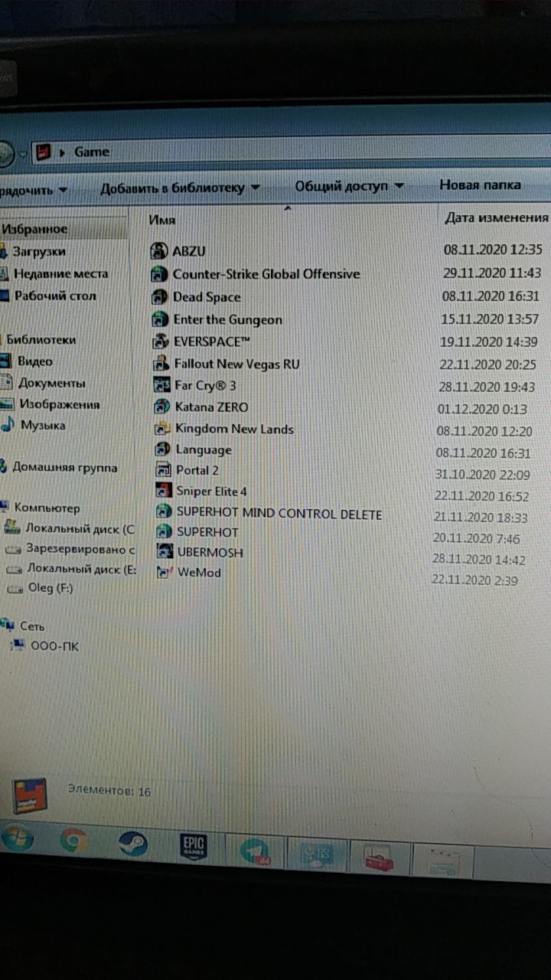Open the Упорядочить dropdown menu
Screen dimensions: 551x980
33,189
